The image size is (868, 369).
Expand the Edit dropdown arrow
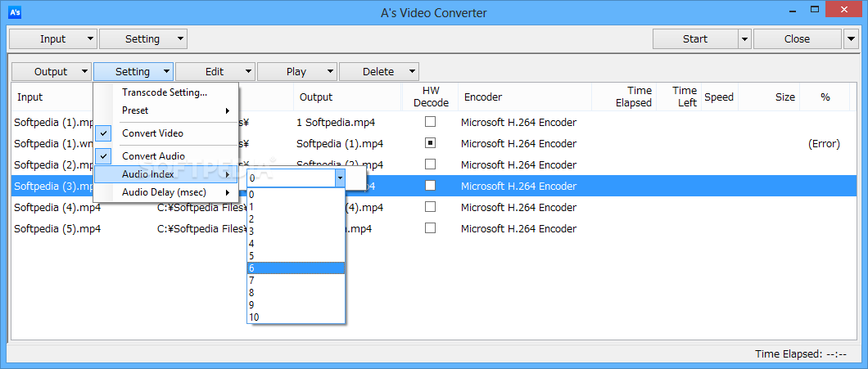point(248,71)
